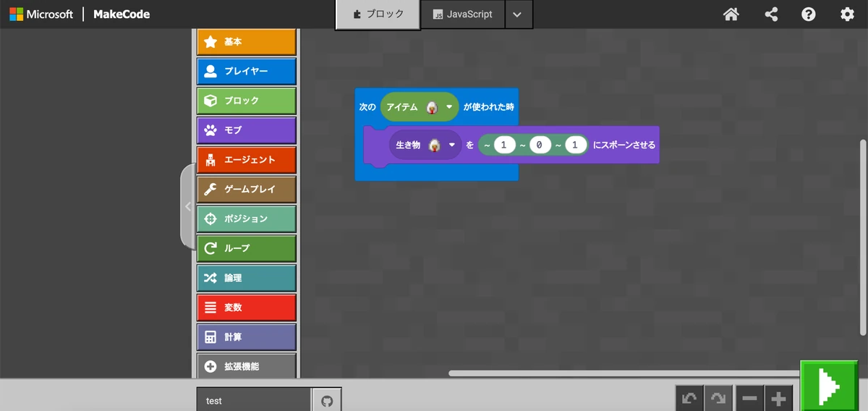
Task: Select the が使われた時 event block
Action: click(x=489, y=107)
